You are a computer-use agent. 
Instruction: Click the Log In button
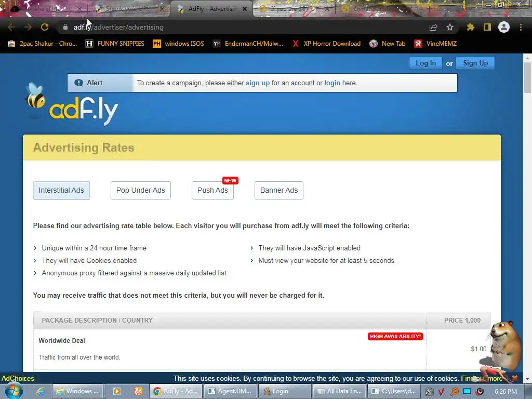(x=426, y=63)
